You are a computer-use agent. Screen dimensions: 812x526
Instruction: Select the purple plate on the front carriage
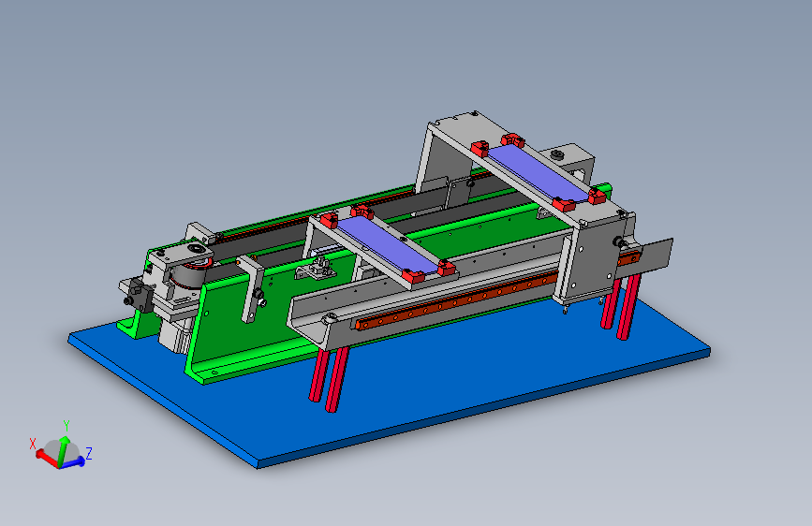[x=388, y=244]
